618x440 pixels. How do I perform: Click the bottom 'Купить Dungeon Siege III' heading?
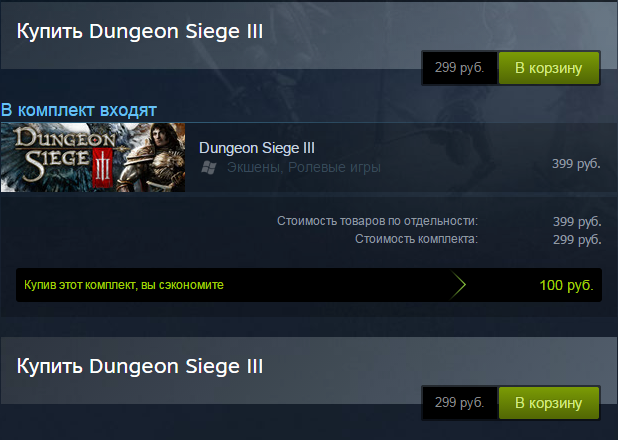click(x=140, y=366)
